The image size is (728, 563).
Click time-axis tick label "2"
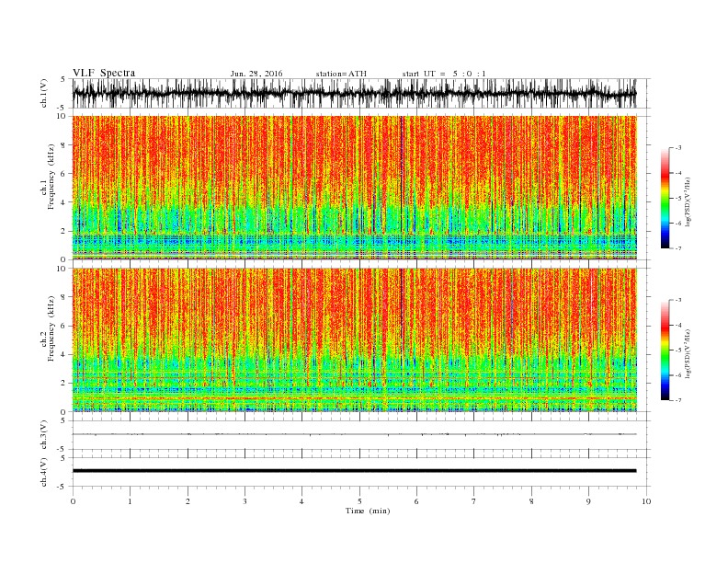coord(188,501)
